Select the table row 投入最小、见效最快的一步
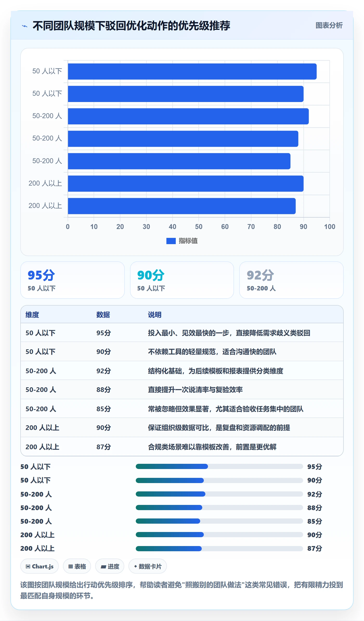 (x=182, y=333)
